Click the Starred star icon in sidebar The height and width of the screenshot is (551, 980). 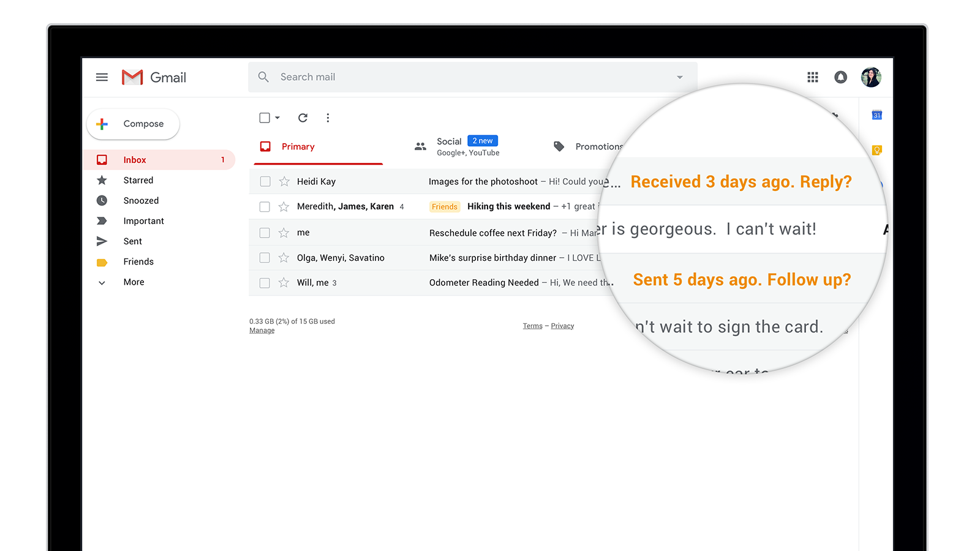(x=102, y=180)
